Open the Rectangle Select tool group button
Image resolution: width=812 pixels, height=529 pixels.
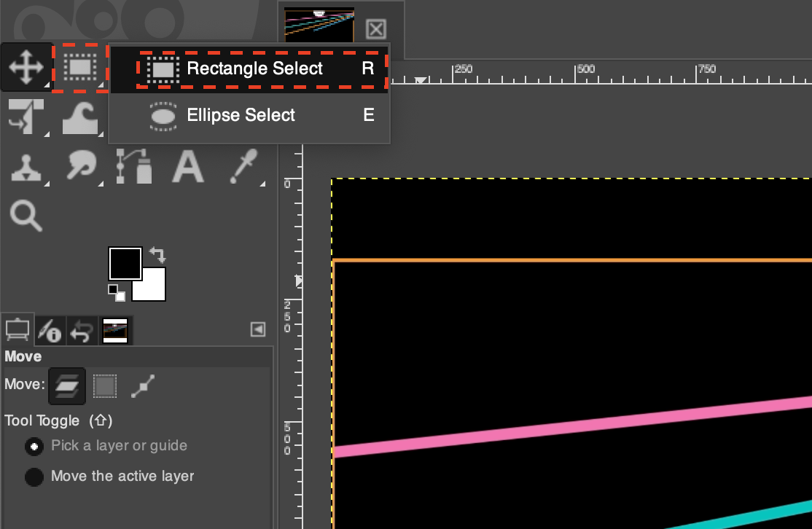coord(80,67)
